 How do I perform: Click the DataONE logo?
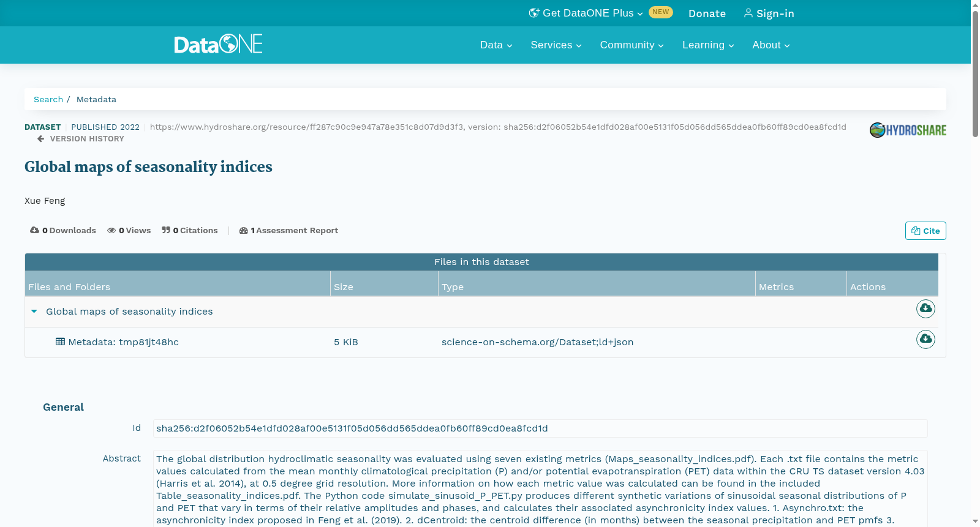click(218, 44)
